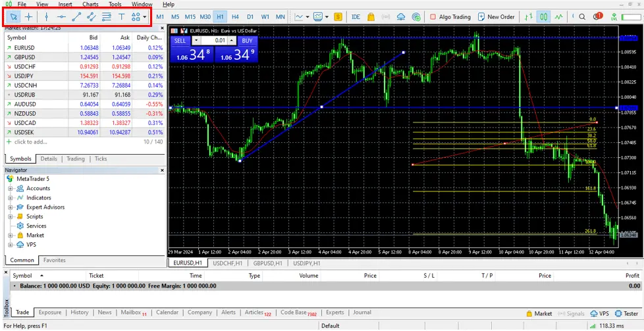The image size is (644, 331).
Task: Click the chart templates icon
Action: point(318,17)
